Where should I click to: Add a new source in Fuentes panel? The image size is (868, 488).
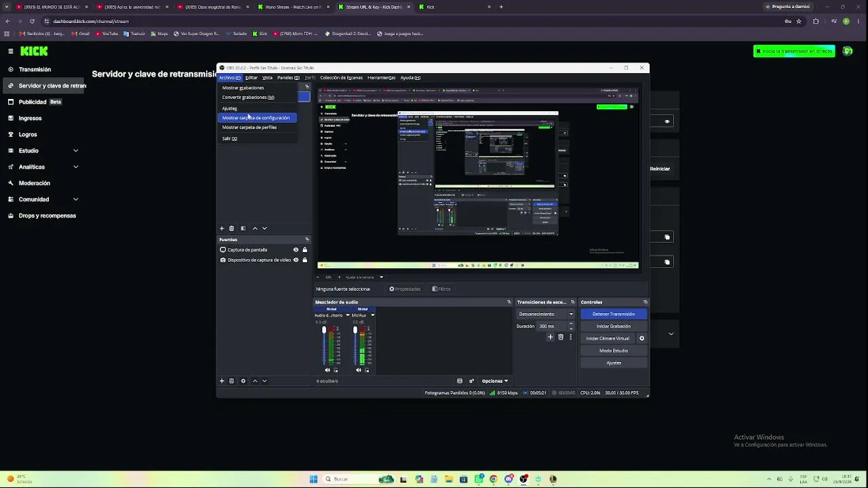(222, 381)
